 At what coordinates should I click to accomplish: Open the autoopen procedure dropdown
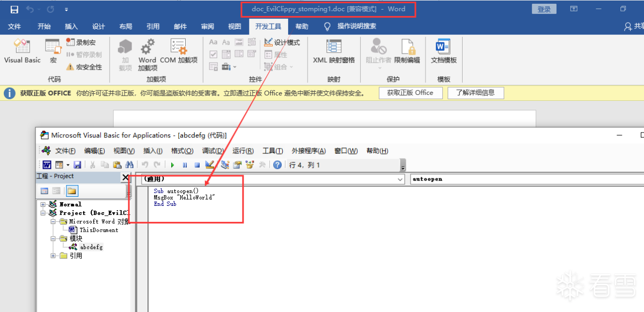click(526, 179)
